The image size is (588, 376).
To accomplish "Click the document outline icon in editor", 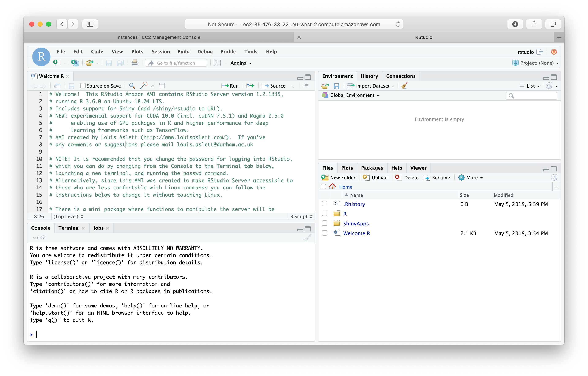I will click(306, 86).
